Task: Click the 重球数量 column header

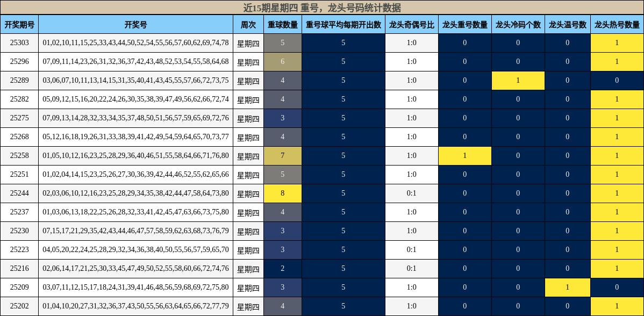Action: click(x=282, y=24)
